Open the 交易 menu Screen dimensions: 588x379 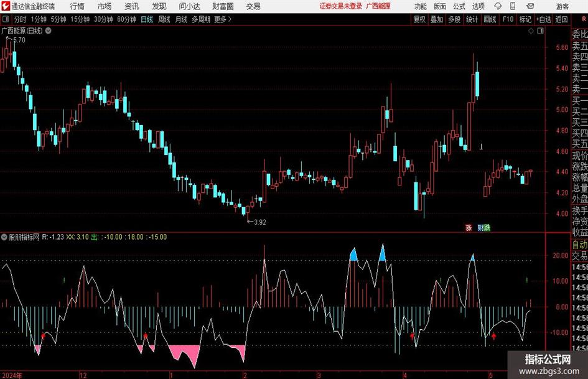(253, 6)
